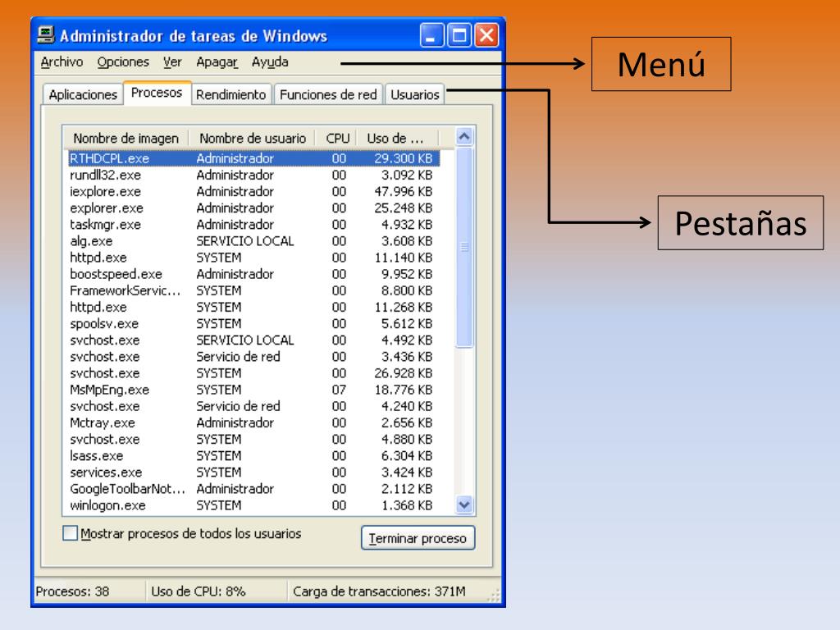The width and height of the screenshot is (840, 630).
Task: Select the iexplore.exe process
Action: [x=254, y=192]
